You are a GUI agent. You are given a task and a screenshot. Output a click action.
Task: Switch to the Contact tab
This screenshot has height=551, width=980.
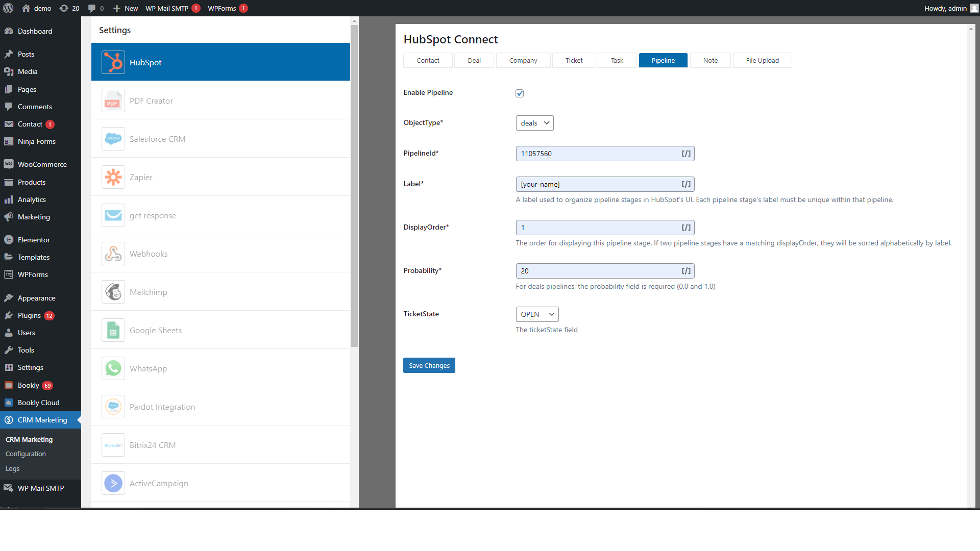pyautogui.click(x=428, y=60)
